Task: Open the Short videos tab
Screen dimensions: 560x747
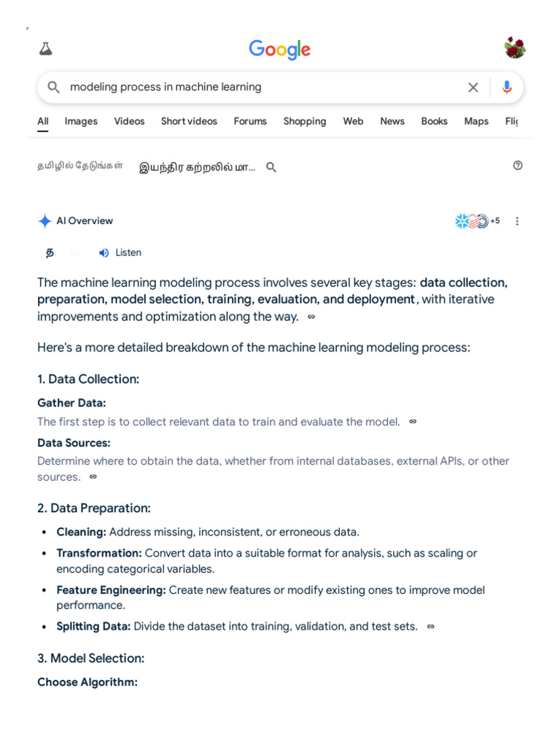Action: (189, 121)
